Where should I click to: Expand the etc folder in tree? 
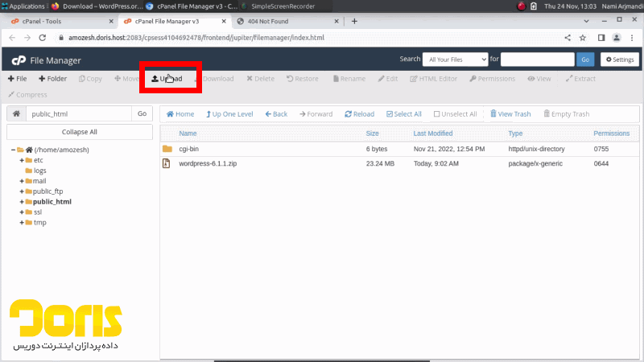(21, 160)
